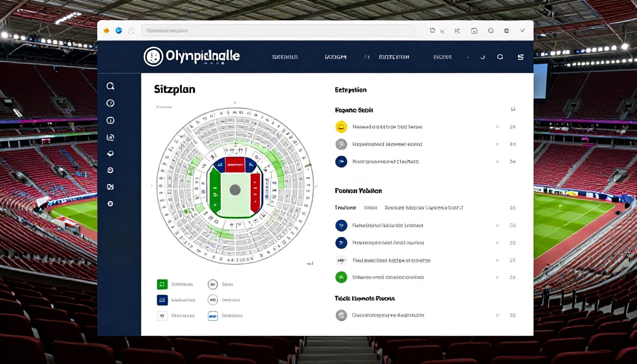Click the Olympiahalle logo icon
Viewport: 637px width, 364px height.
(153, 57)
